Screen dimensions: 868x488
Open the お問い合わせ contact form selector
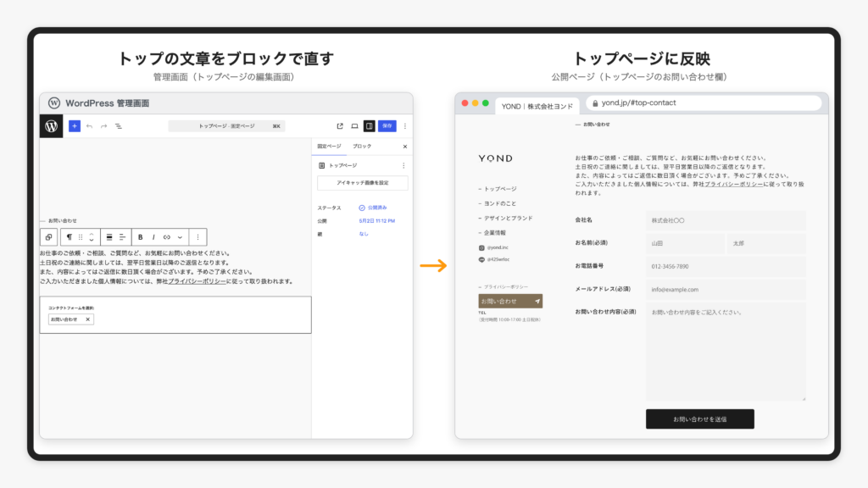pyautogui.click(x=71, y=319)
